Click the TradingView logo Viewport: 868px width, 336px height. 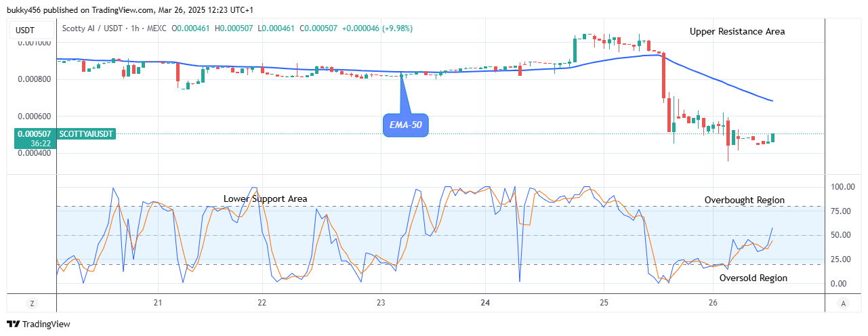[39, 324]
